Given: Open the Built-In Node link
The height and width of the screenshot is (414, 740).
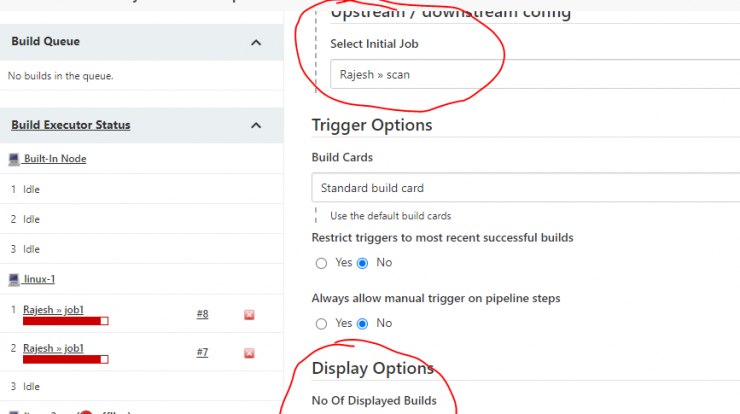Looking at the screenshot, I should (x=55, y=159).
